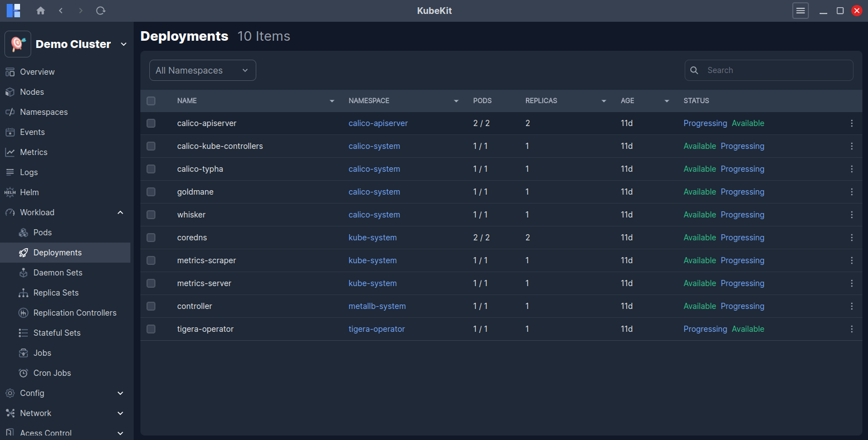Open the metallb-system namespace link
Viewport: 868px width, 440px height.
click(x=377, y=306)
